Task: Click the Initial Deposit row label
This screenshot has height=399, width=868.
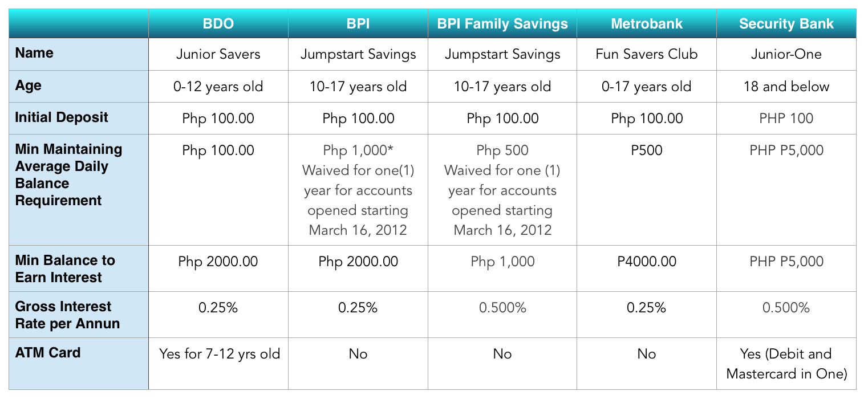Action: tap(62, 118)
